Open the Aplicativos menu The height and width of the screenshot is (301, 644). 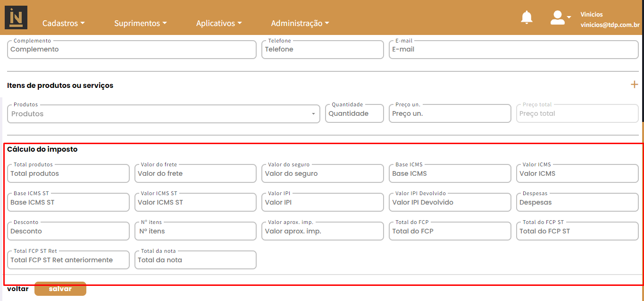[219, 23]
